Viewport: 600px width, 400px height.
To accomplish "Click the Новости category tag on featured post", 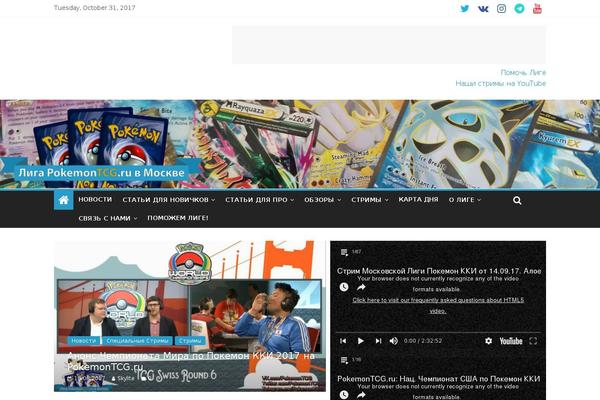I will tap(84, 340).
